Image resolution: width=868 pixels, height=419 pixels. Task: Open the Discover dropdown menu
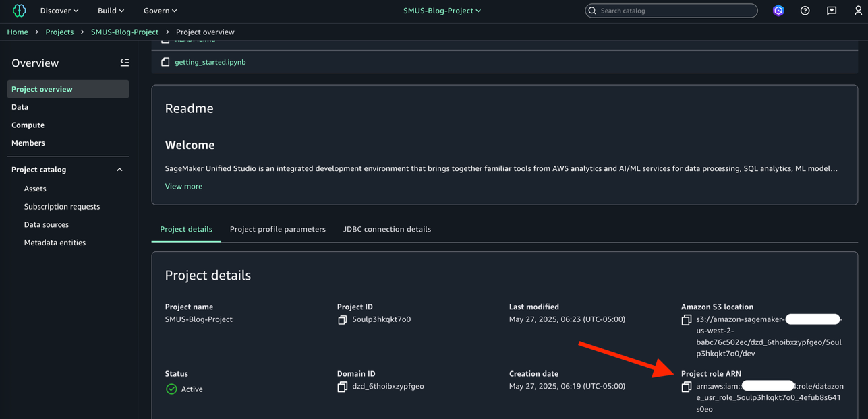[x=59, y=11]
